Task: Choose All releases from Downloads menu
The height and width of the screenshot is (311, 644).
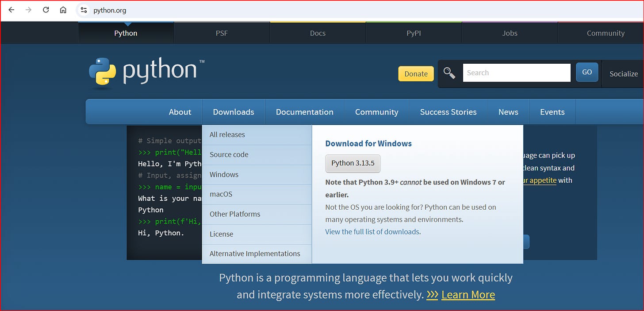Action: (257, 135)
